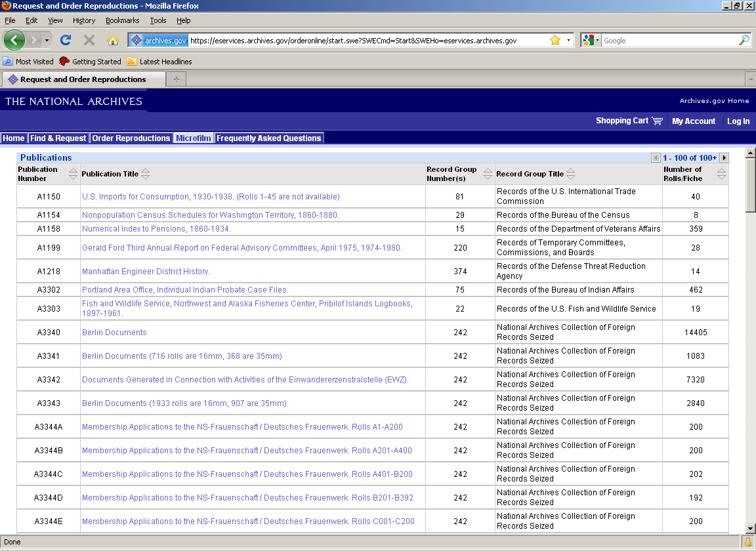Open Manhattan Engineer District History link
This screenshot has width=756, height=551.
pos(146,271)
